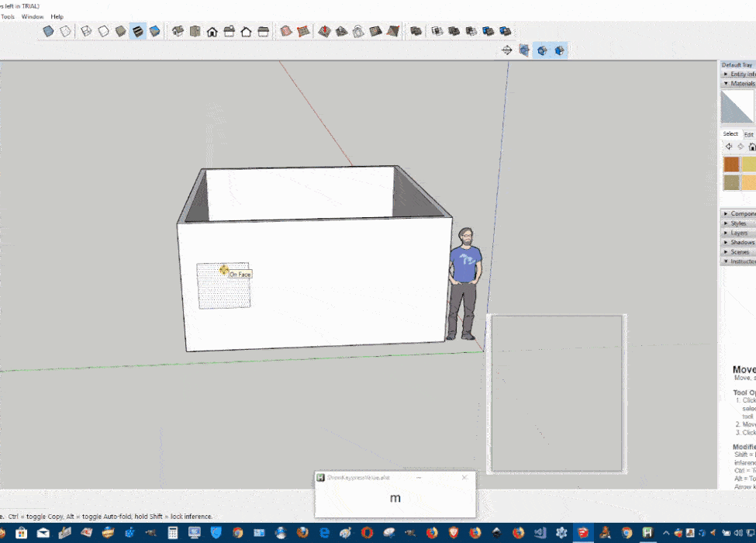Select Sandbox From Contours tool
The height and width of the screenshot is (543, 756).
tap(286, 31)
